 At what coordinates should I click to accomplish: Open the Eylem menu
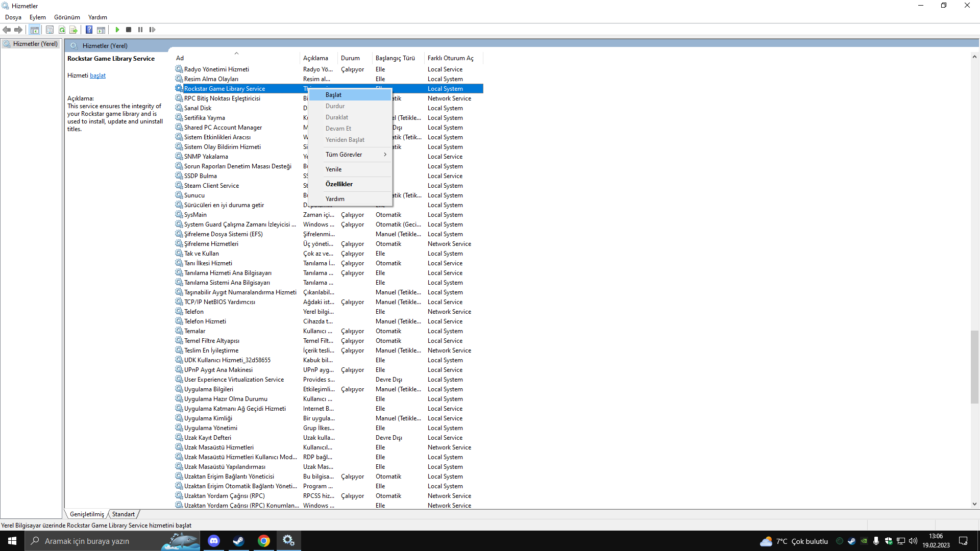pyautogui.click(x=37, y=17)
